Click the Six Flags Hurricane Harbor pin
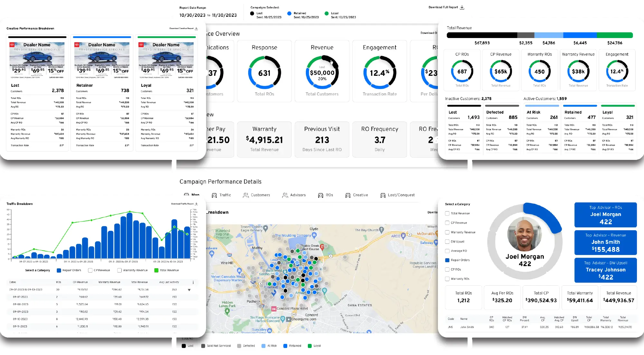644x355 pixels. 282,319
